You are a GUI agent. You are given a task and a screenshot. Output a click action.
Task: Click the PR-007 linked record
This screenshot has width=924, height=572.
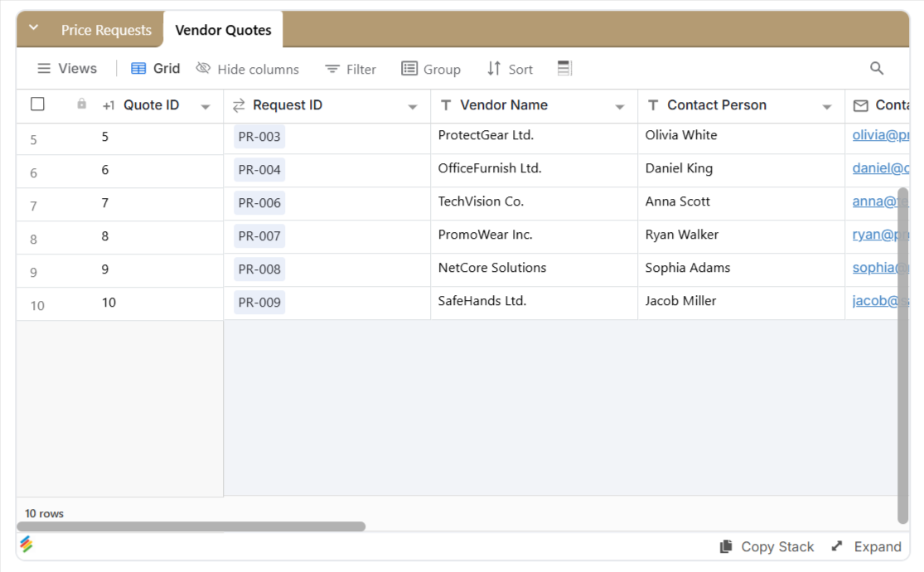click(x=259, y=236)
